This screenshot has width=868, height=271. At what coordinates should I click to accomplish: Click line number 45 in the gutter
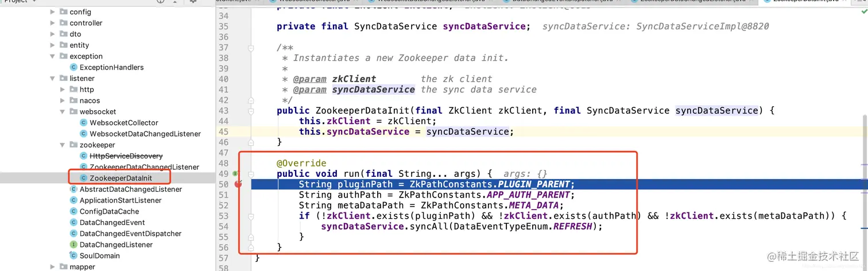(223, 131)
